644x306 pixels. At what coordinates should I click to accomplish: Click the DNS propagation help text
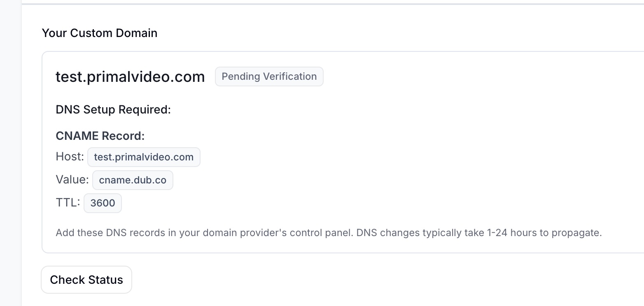tap(329, 232)
